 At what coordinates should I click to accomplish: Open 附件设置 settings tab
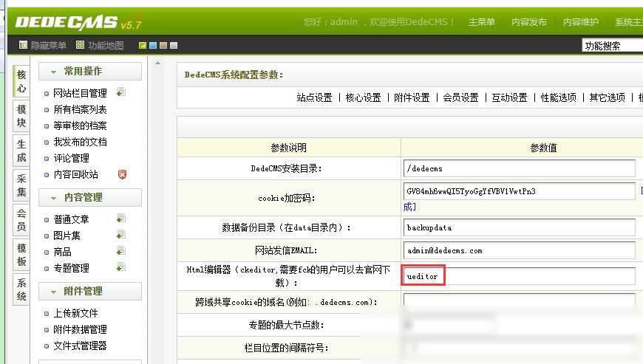click(x=412, y=97)
